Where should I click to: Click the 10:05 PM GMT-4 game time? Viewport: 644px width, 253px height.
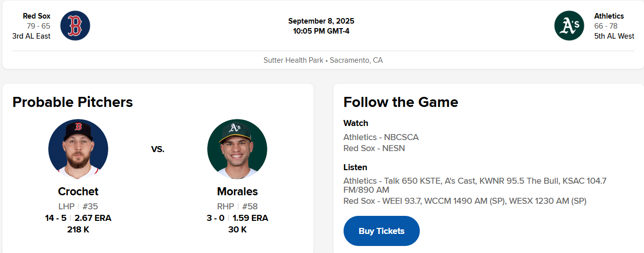pos(321,31)
